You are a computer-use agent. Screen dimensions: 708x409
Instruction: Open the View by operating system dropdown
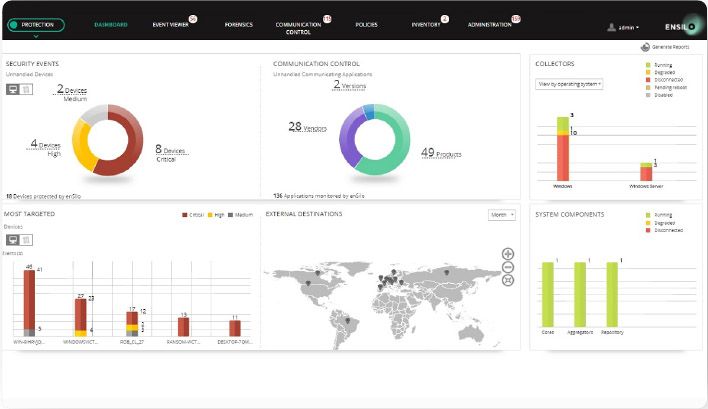click(569, 84)
